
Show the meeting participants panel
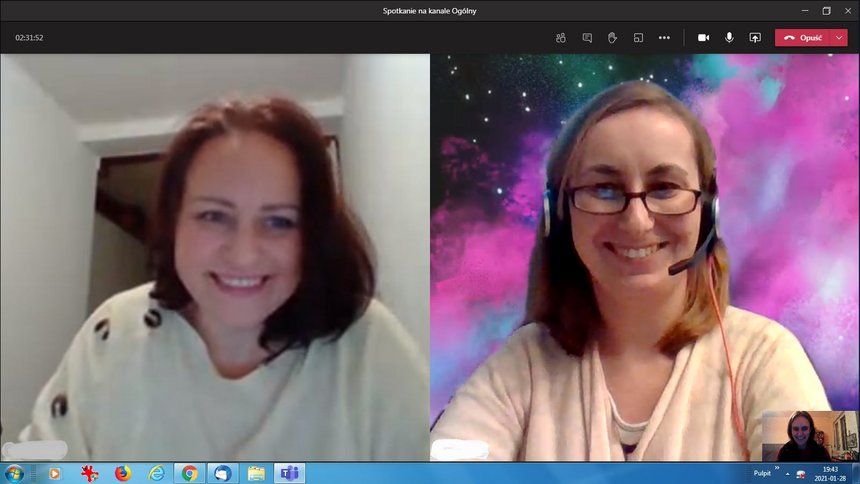pyautogui.click(x=561, y=38)
